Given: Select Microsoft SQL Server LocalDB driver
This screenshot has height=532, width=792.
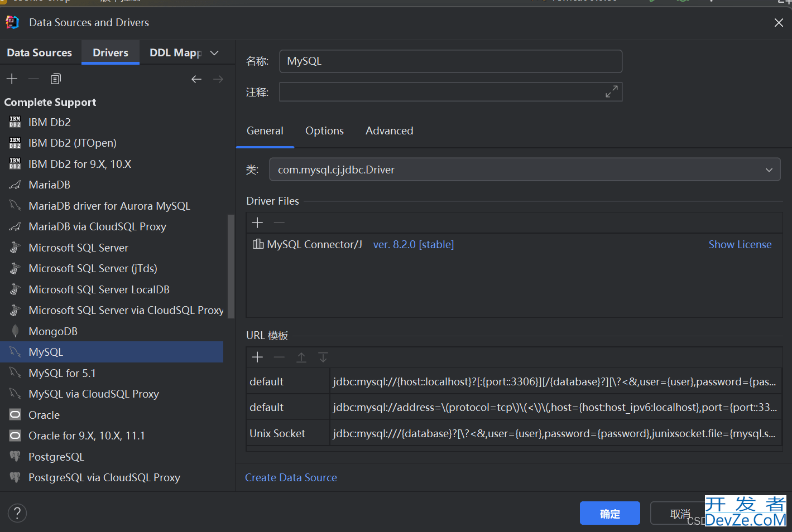Looking at the screenshot, I should (112, 289).
